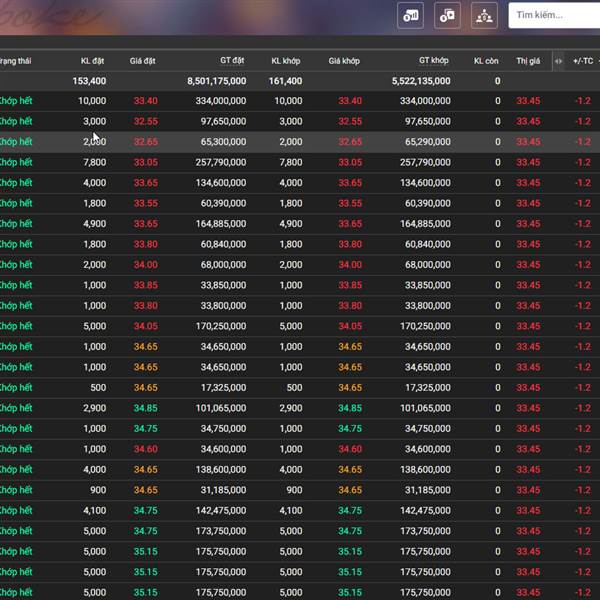Viewport: 600px width, 600px height.
Task: Click the column scroll arrows beside Thị giá
Action: [558, 61]
